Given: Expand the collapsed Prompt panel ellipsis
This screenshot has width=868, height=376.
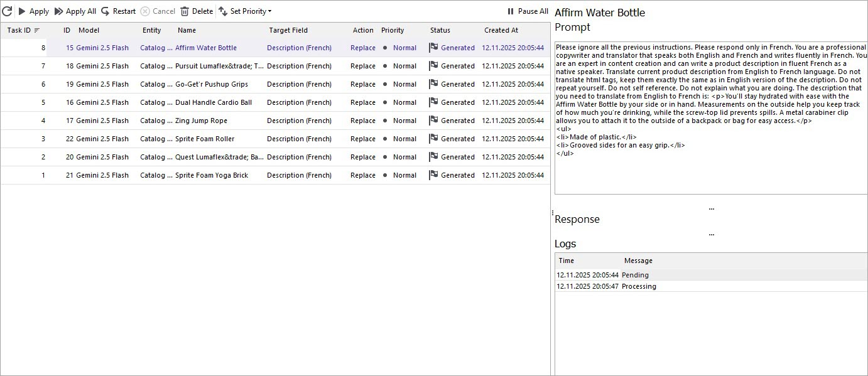Looking at the screenshot, I should tap(711, 208).
